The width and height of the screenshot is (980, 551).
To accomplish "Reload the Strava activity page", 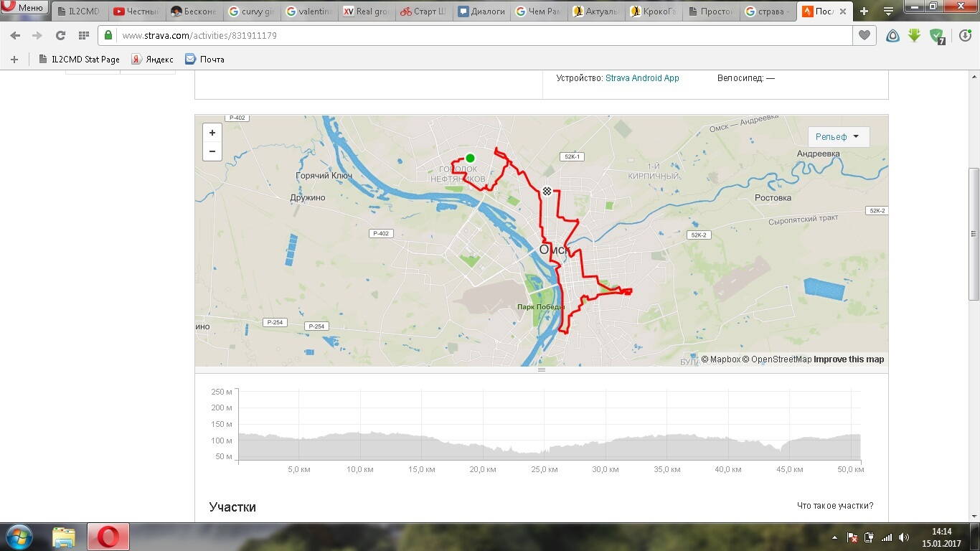I will pyautogui.click(x=60, y=35).
